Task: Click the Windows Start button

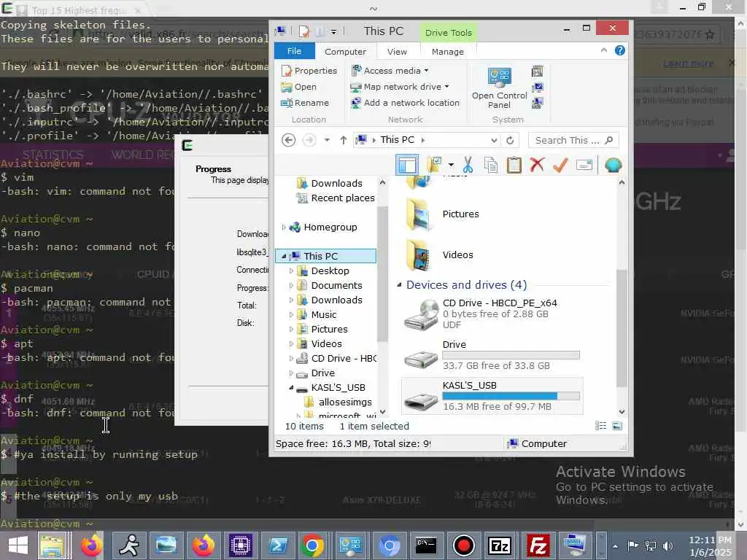Action: [18, 545]
